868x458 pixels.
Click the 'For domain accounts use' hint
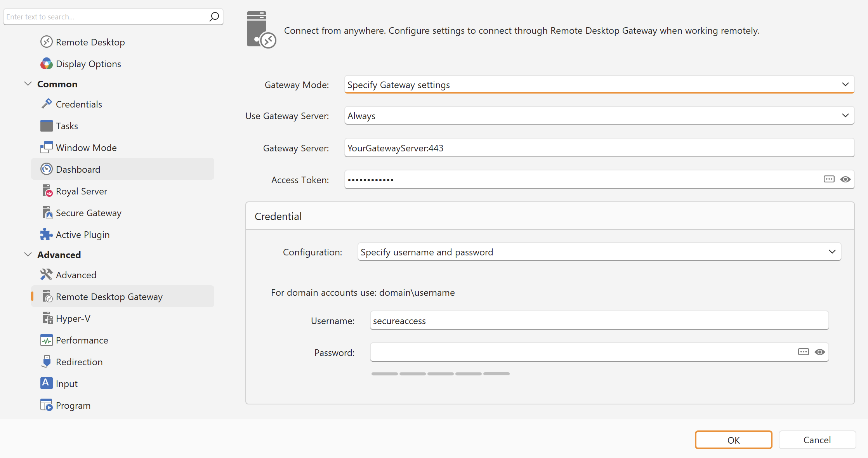point(363,292)
